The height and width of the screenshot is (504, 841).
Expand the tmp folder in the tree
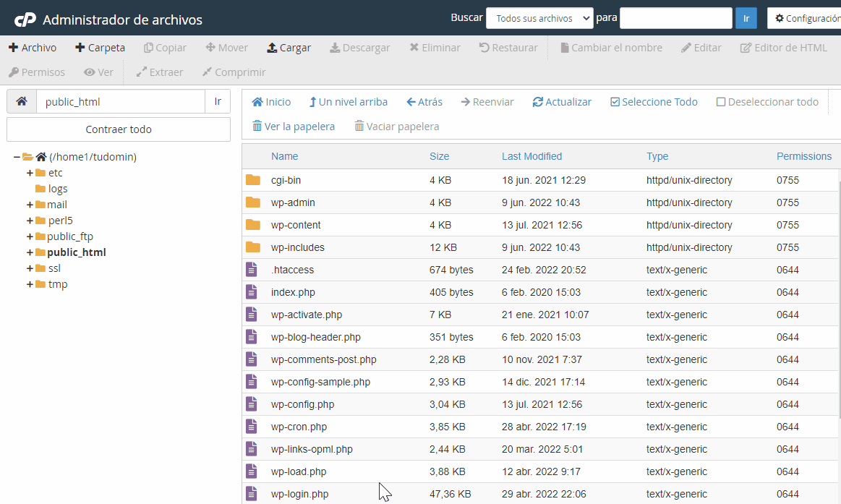pyautogui.click(x=30, y=284)
